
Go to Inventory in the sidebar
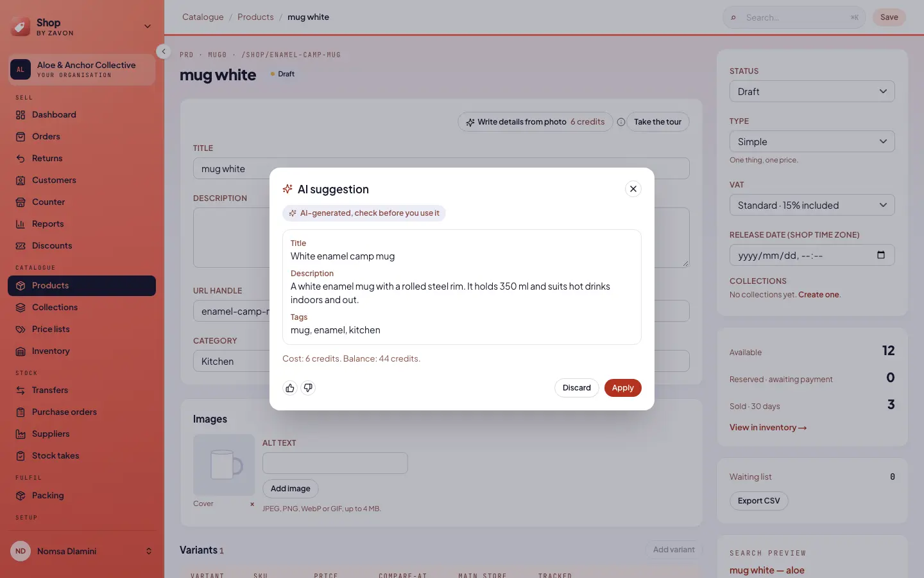tap(81, 351)
